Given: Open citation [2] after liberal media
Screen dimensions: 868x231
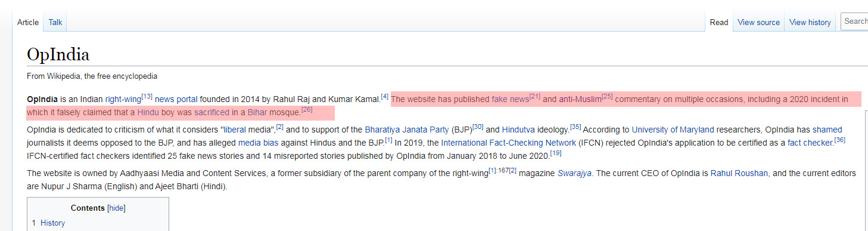Looking at the screenshot, I should [x=280, y=126].
